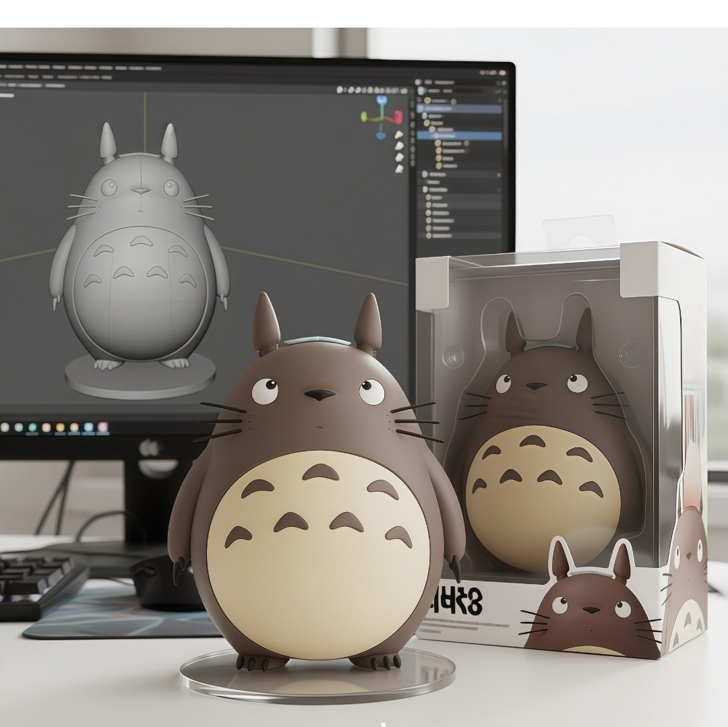The image size is (728, 727).
Task: Click the blue Z axis at the gizmo top
Action: [381, 100]
